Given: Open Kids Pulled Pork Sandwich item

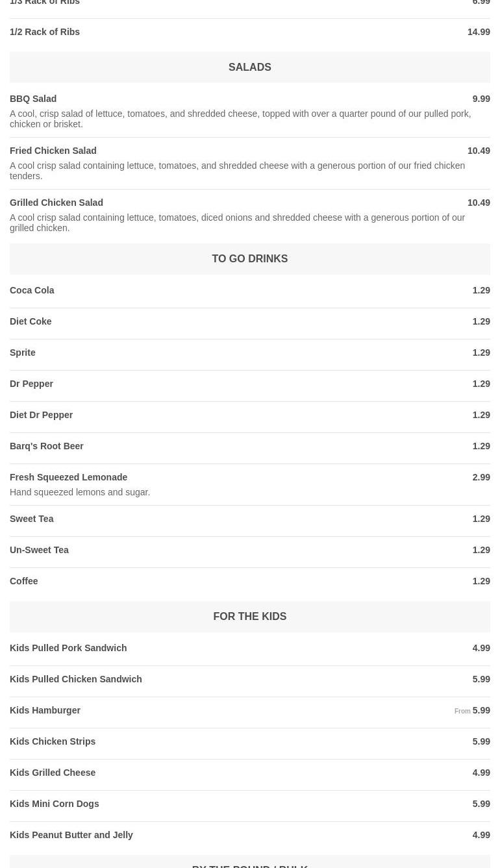Looking at the screenshot, I should point(68,648).
